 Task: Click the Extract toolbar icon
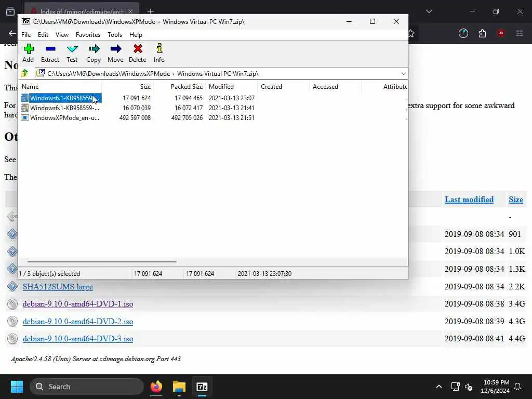pos(50,49)
